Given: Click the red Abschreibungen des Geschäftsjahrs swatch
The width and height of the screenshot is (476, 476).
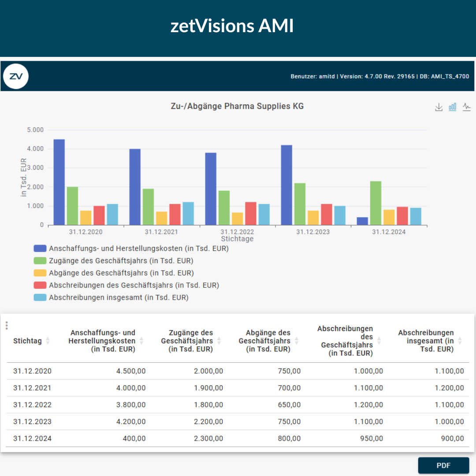Looking at the screenshot, I should click(x=40, y=285).
